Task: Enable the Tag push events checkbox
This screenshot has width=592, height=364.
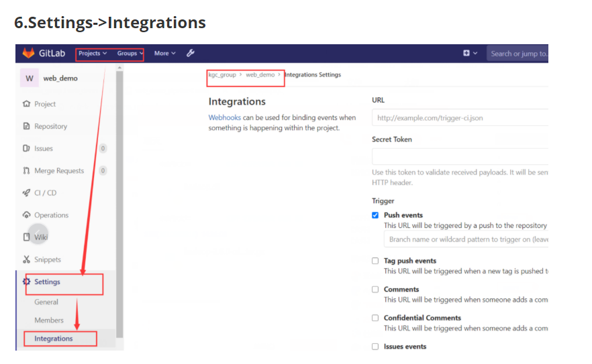Action: (375, 261)
